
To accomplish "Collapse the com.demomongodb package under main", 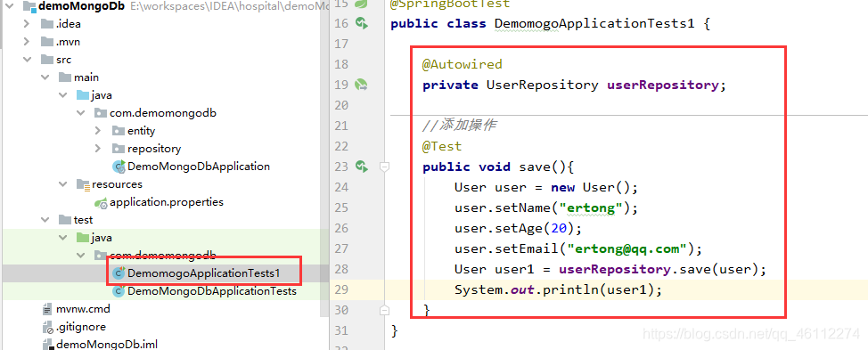I will point(81,113).
